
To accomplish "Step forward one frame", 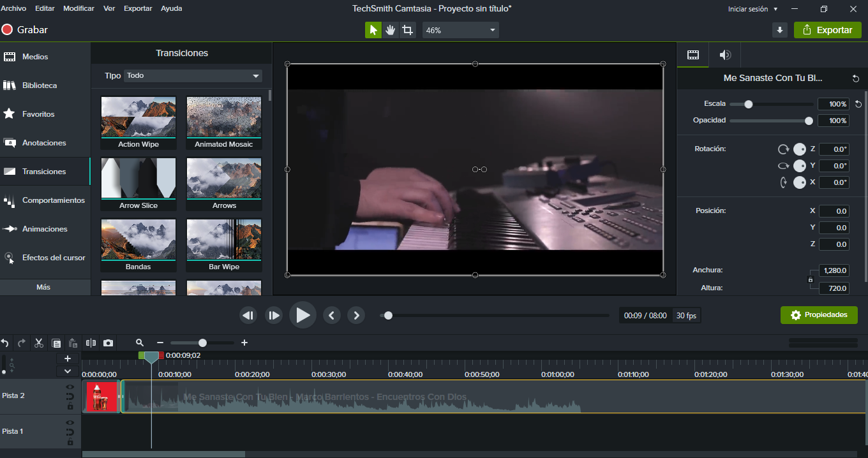I will (274, 315).
